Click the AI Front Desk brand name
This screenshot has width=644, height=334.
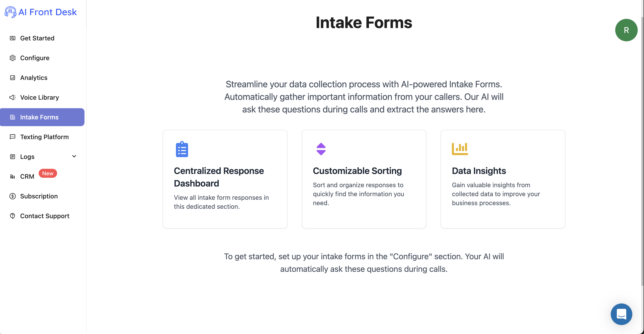point(47,12)
